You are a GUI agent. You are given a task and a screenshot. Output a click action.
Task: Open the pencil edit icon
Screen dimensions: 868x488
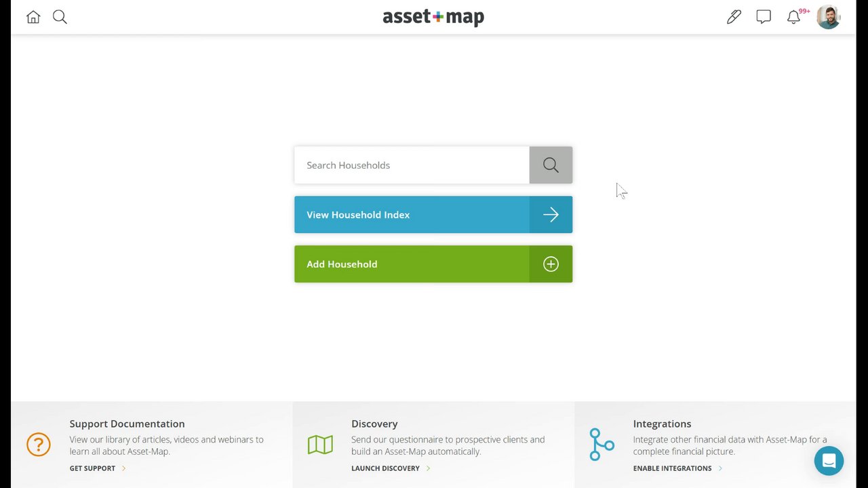(734, 17)
